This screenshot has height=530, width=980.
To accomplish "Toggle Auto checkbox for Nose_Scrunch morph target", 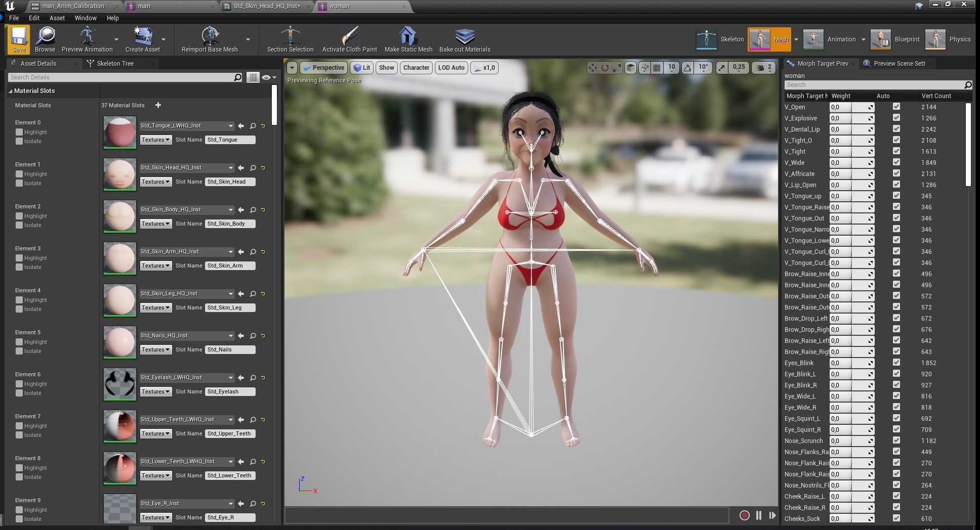I will click(896, 440).
